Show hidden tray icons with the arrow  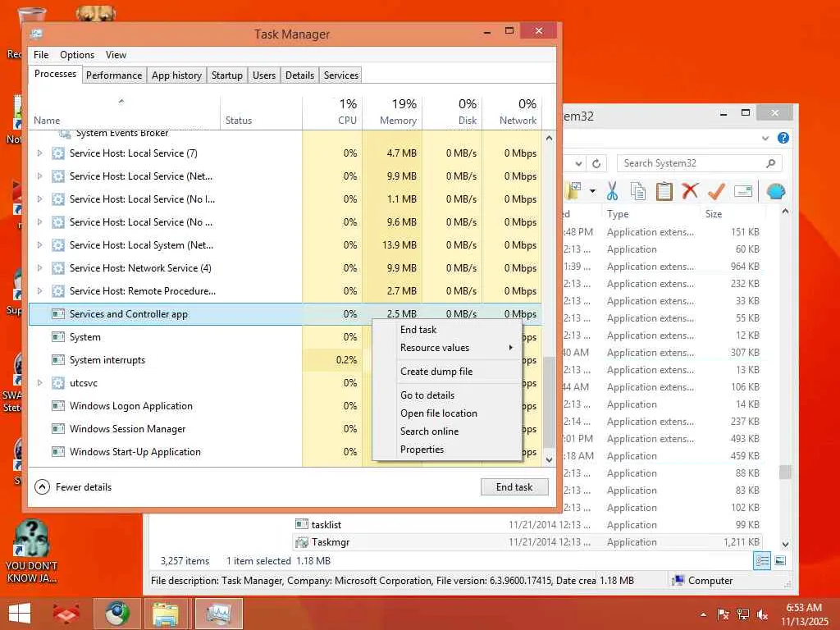(703, 614)
